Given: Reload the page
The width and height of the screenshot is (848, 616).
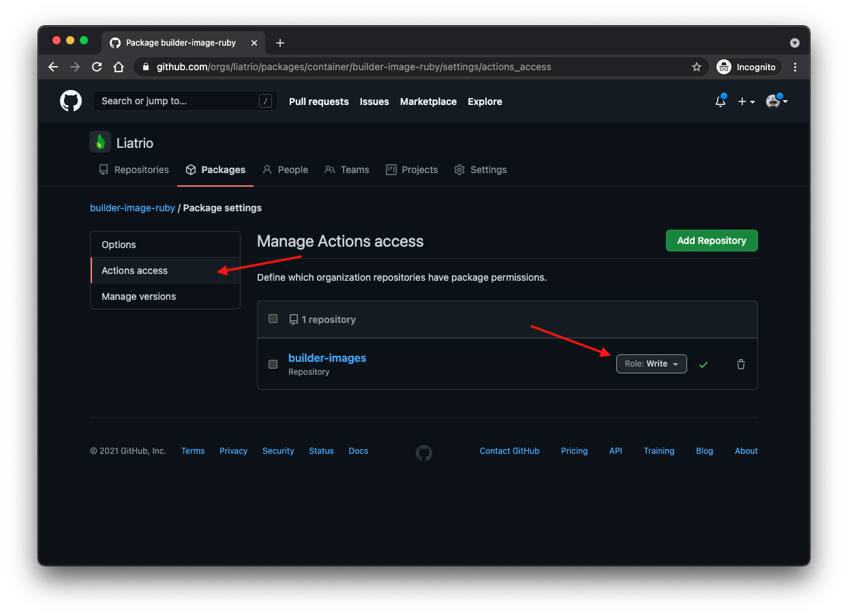Looking at the screenshot, I should pos(97,67).
